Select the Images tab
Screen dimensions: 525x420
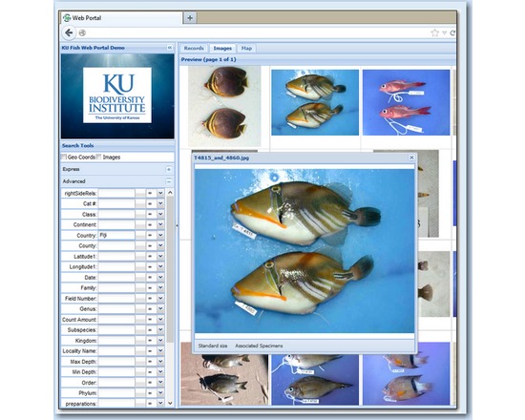(222, 49)
